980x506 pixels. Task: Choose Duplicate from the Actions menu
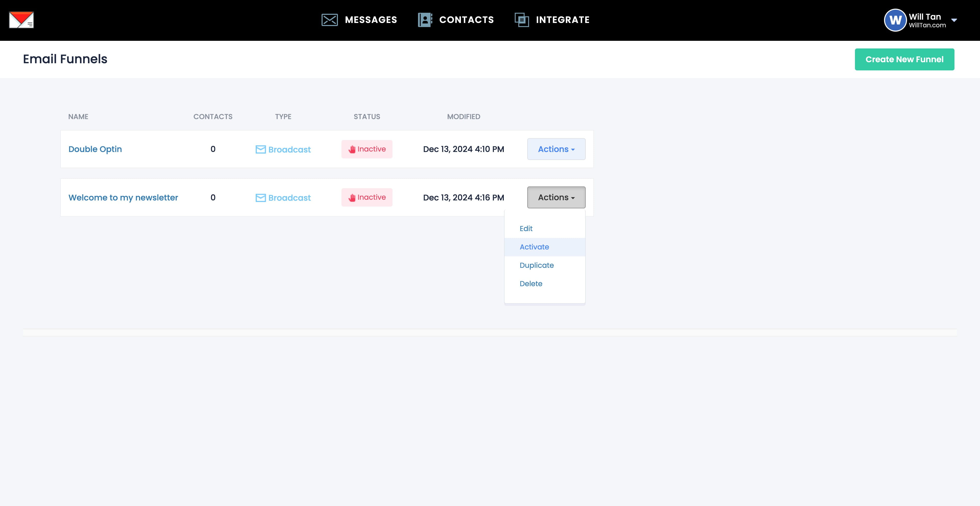point(536,265)
